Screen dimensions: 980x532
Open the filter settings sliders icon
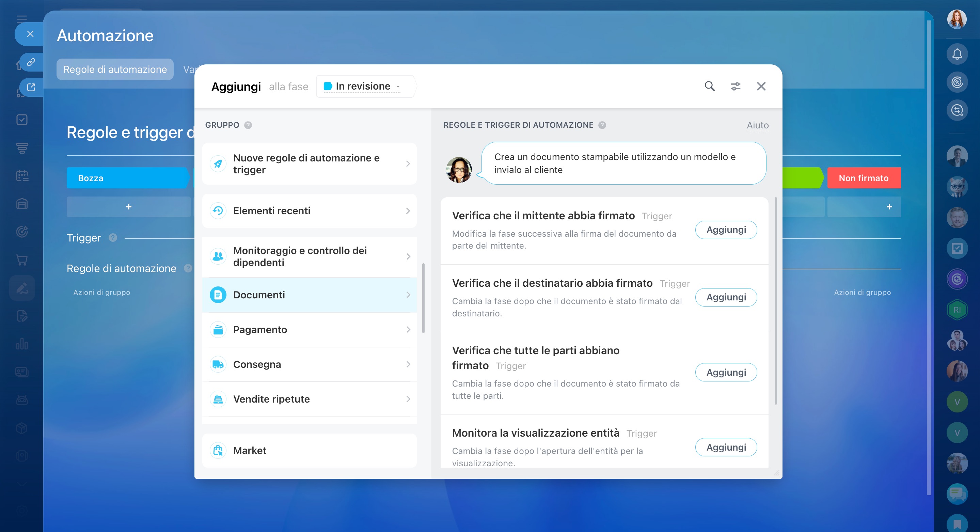click(736, 87)
